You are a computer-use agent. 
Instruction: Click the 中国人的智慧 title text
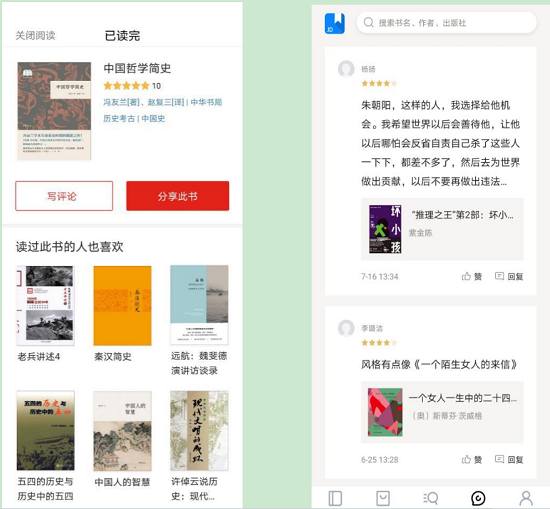tap(122, 482)
